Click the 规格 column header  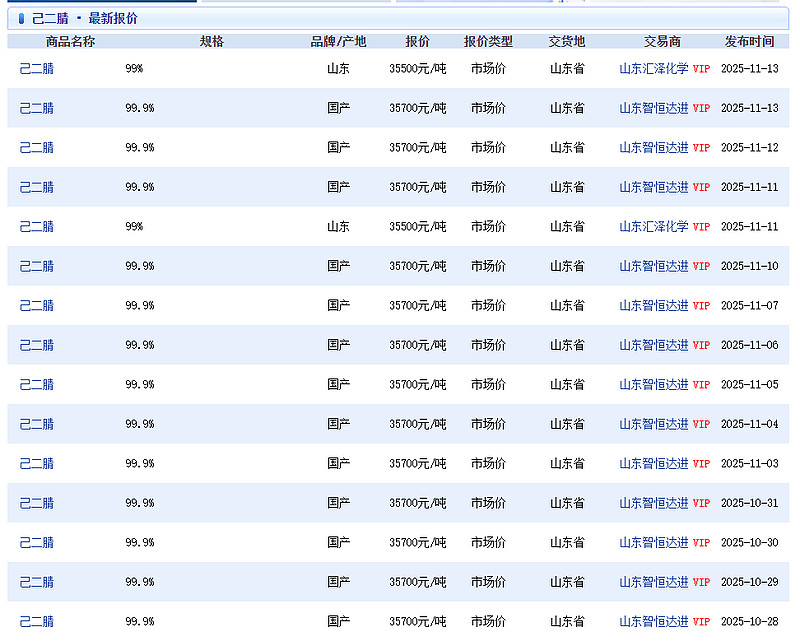pos(212,41)
